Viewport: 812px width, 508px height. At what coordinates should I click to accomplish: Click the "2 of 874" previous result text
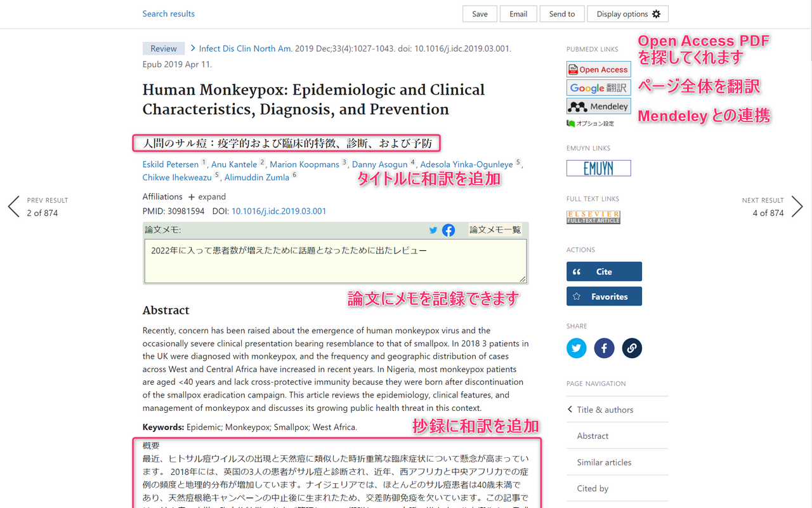coord(43,213)
